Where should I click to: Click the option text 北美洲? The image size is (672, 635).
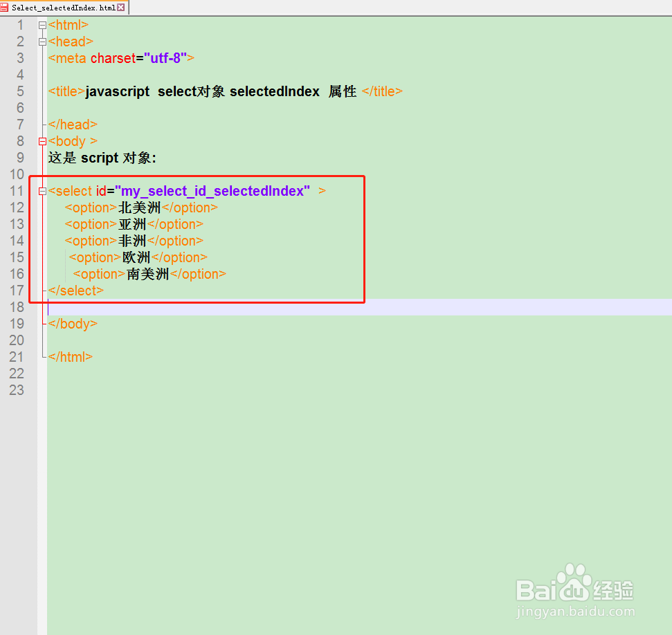[139, 208]
